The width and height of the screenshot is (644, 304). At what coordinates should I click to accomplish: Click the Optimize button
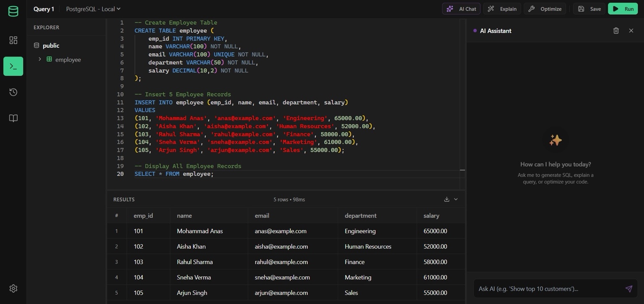pyautogui.click(x=545, y=9)
